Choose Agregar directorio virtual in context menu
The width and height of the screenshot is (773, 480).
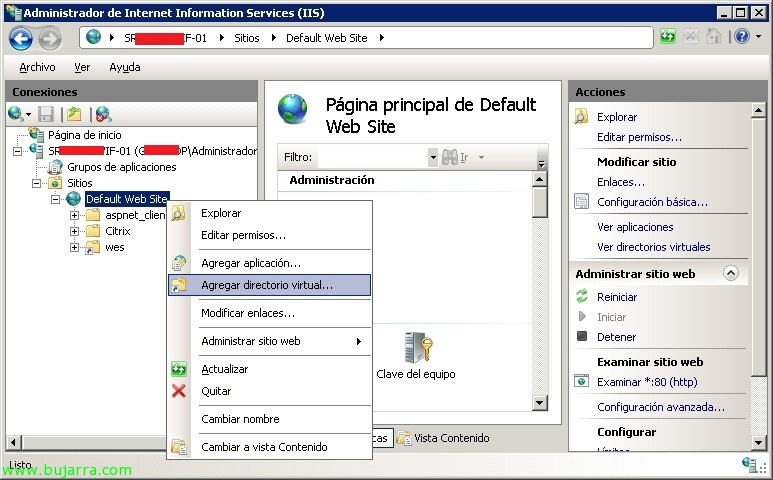(x=270, y=285)
